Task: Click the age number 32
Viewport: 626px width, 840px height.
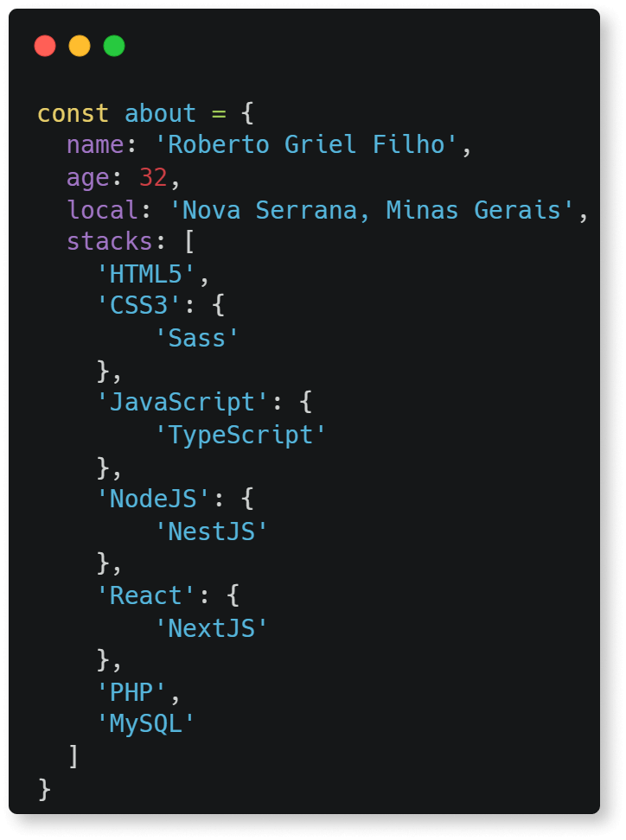Action: (153, 177)
